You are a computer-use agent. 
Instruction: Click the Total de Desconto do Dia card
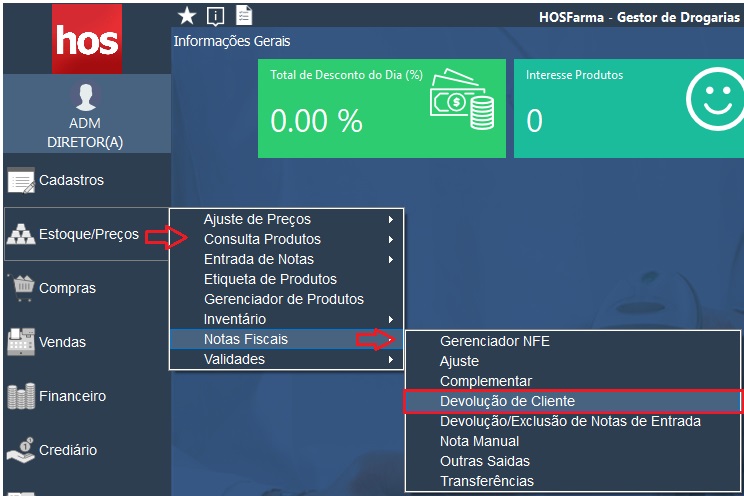pyautogui.click(x=382, y=108)
